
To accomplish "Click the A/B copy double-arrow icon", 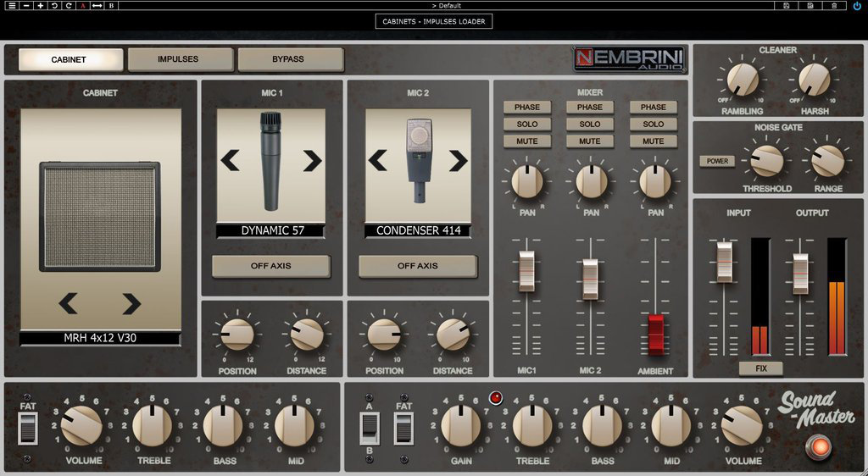I will pyautogui.click(x=97, y=6).
